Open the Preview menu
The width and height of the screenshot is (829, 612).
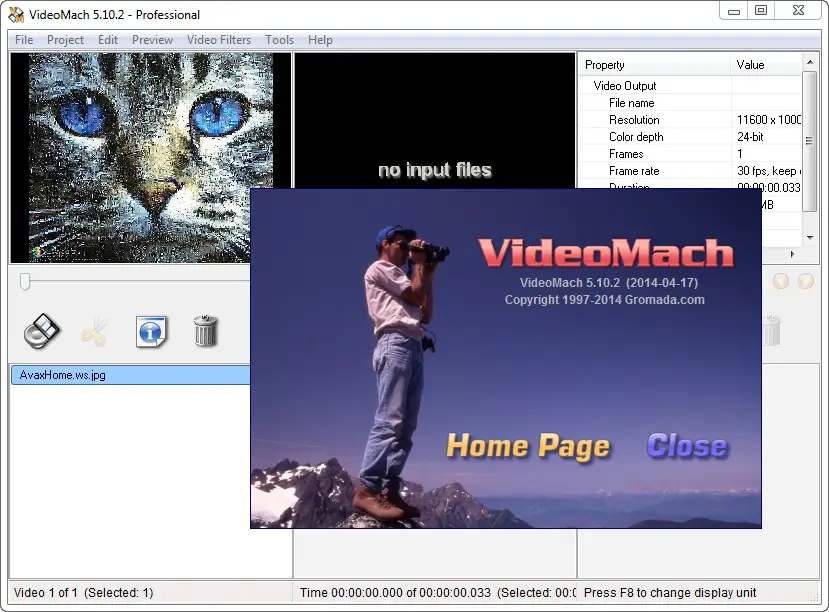[x=152, y=40]
